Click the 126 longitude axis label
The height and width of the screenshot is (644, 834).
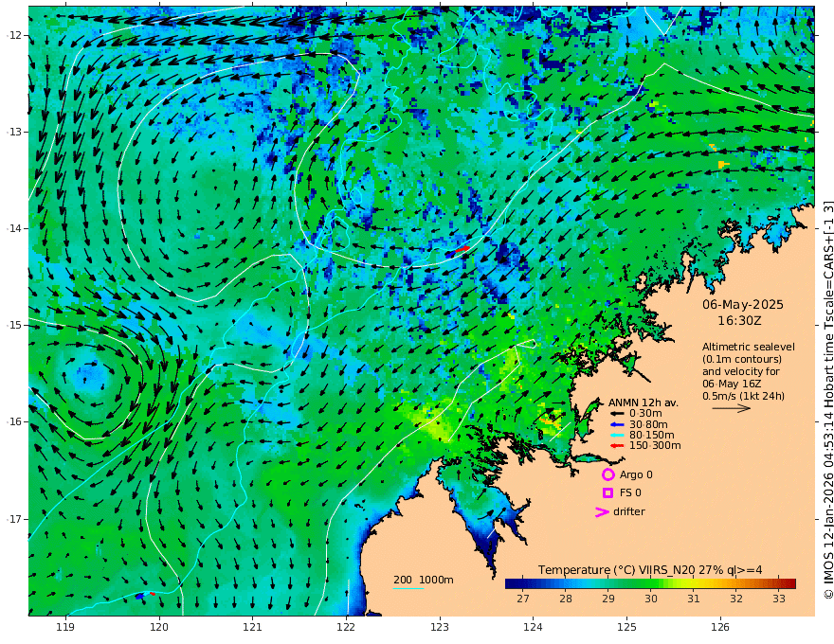click(720, 628)
